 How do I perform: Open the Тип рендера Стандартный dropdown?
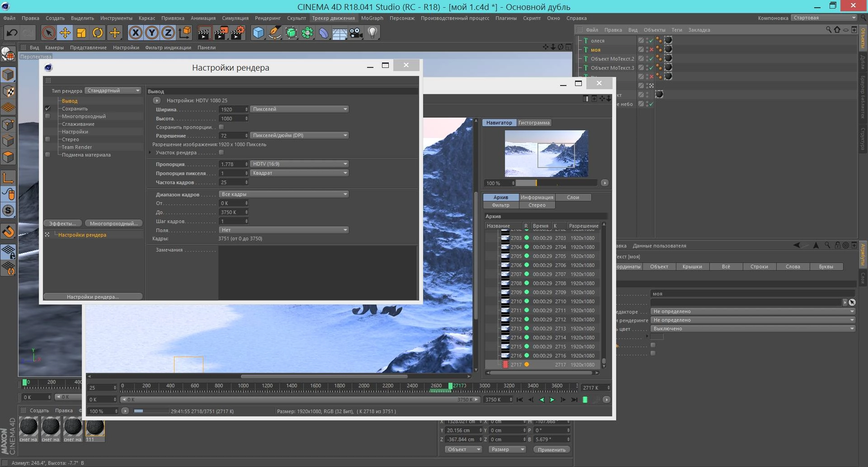[x=113, y=91]
